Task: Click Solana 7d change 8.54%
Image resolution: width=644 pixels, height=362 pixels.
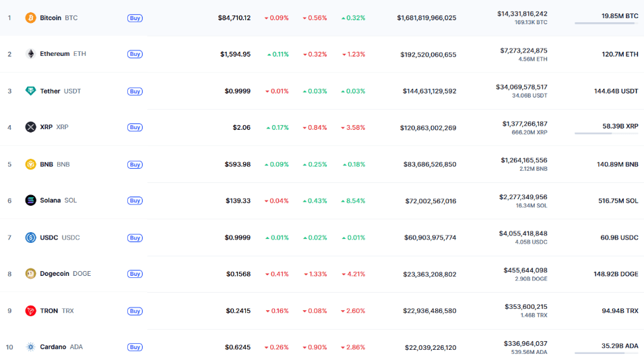Action: click(x=353, y=201)
